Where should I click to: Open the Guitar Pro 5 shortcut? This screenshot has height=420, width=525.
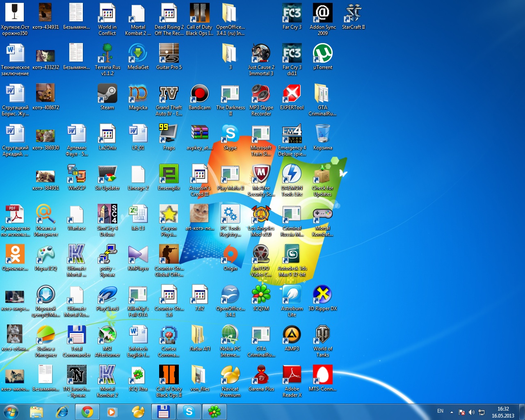tap(169, 57)
